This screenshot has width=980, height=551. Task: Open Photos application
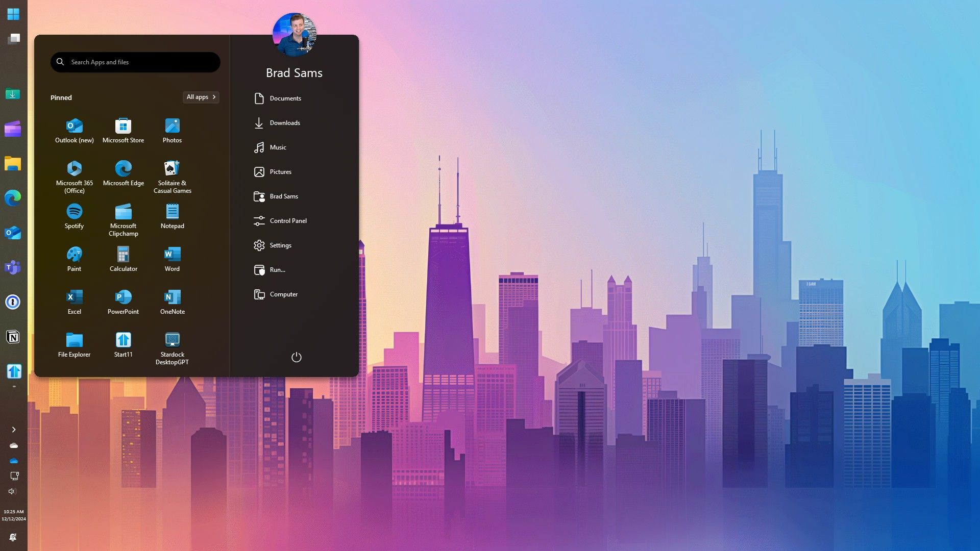pyautogui.click(x=171, y=130)
